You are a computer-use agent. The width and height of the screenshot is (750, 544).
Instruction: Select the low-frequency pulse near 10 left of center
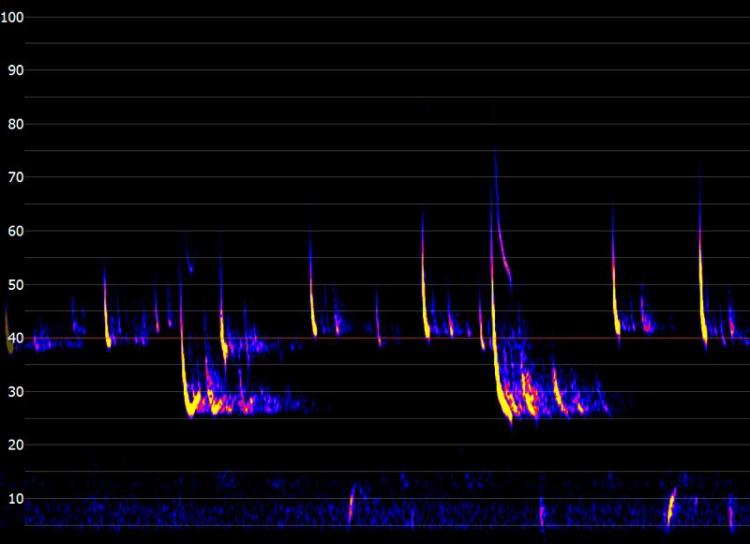[x=351, y=502]
